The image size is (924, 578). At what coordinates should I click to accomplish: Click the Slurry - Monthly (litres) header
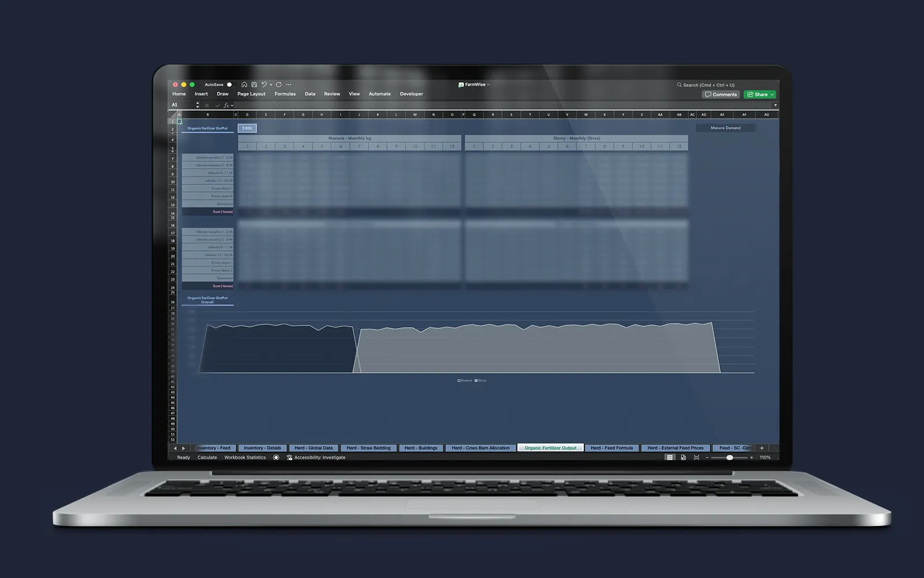click(576, 138)
